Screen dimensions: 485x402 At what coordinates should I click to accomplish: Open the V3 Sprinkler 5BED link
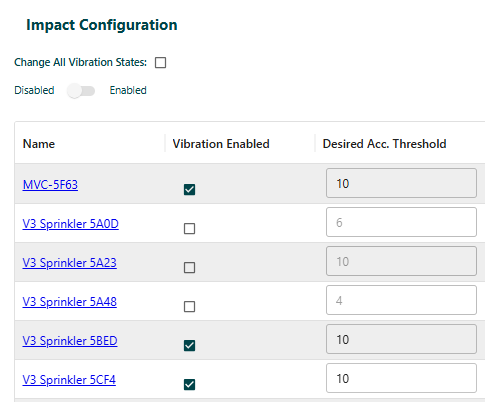coord(70,341)
